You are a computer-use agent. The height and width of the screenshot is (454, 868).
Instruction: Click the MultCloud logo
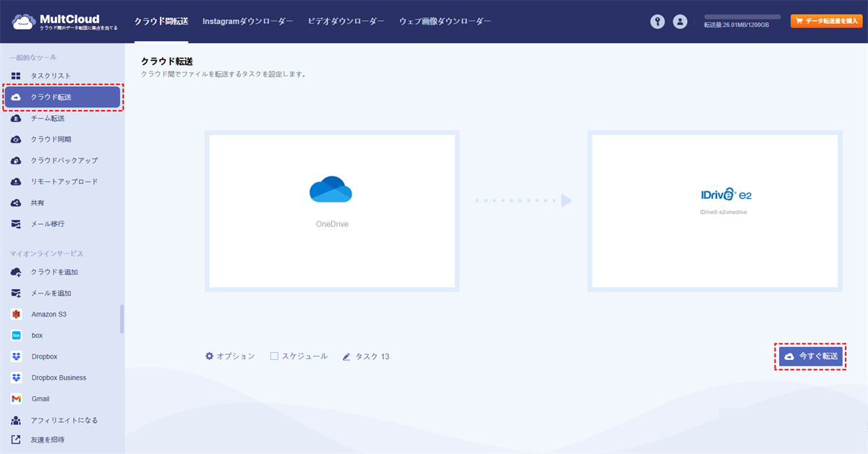[x=64, y=22]
